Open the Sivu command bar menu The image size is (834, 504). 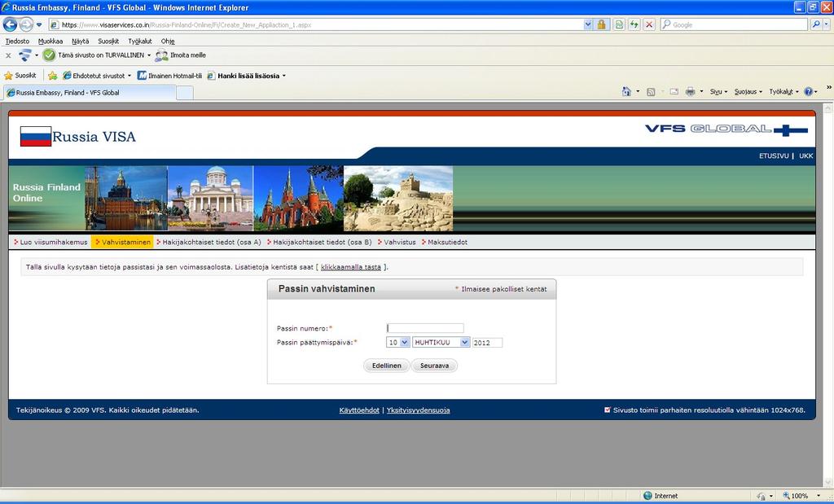(x=718, y=92)
